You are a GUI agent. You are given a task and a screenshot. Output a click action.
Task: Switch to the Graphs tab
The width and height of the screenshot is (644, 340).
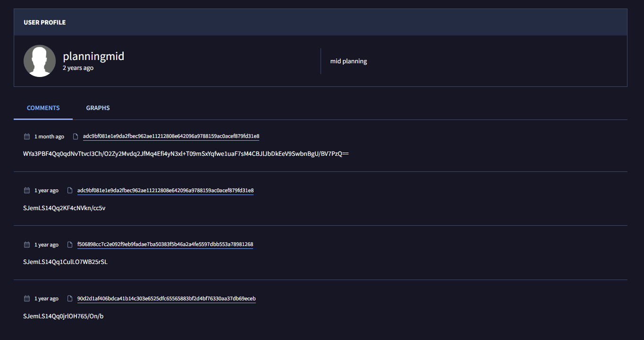click(98, 108)
